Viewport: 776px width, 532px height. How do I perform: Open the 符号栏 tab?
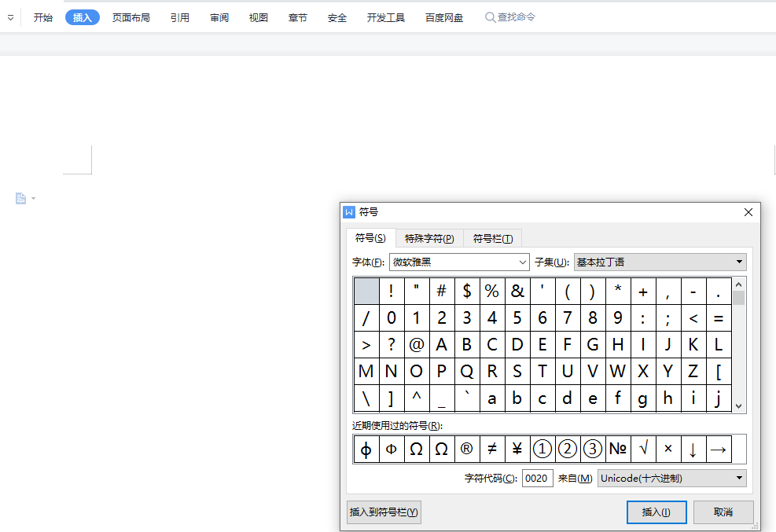[492, 239]
